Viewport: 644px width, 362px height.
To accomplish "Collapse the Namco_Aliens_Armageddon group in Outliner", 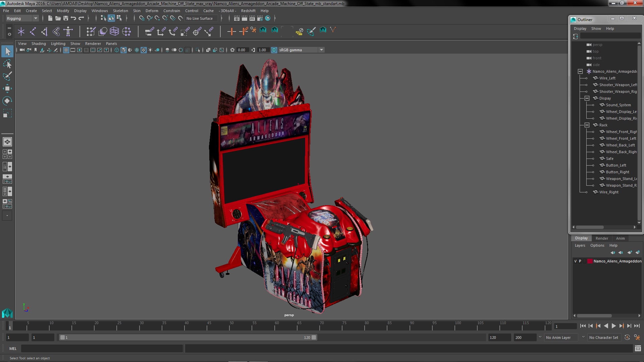I will coord(580,71).
